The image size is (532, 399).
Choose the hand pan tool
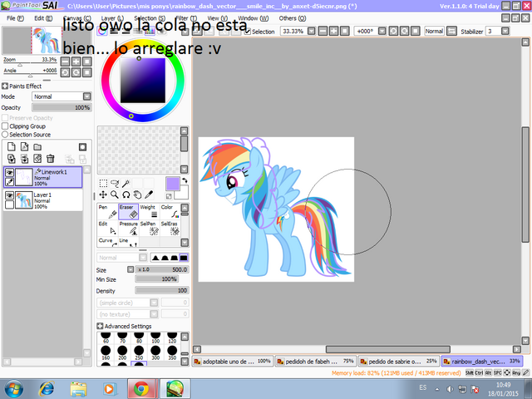click(137, 195)
